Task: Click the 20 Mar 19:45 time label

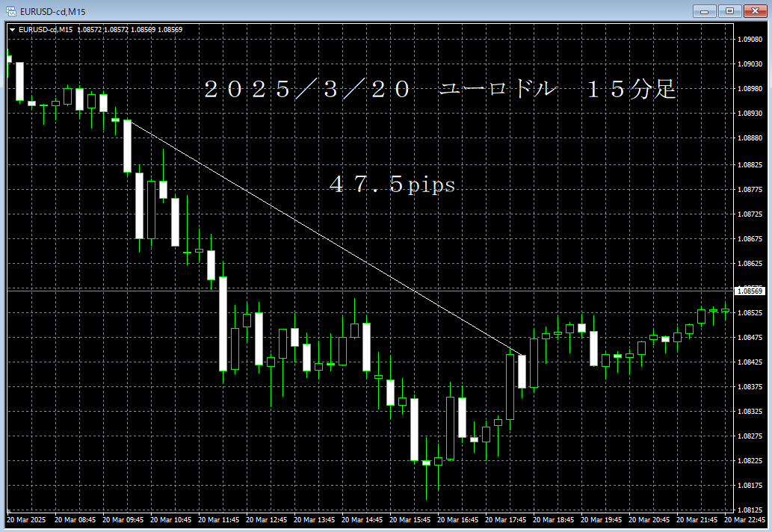Action: (x=601, y=520)
